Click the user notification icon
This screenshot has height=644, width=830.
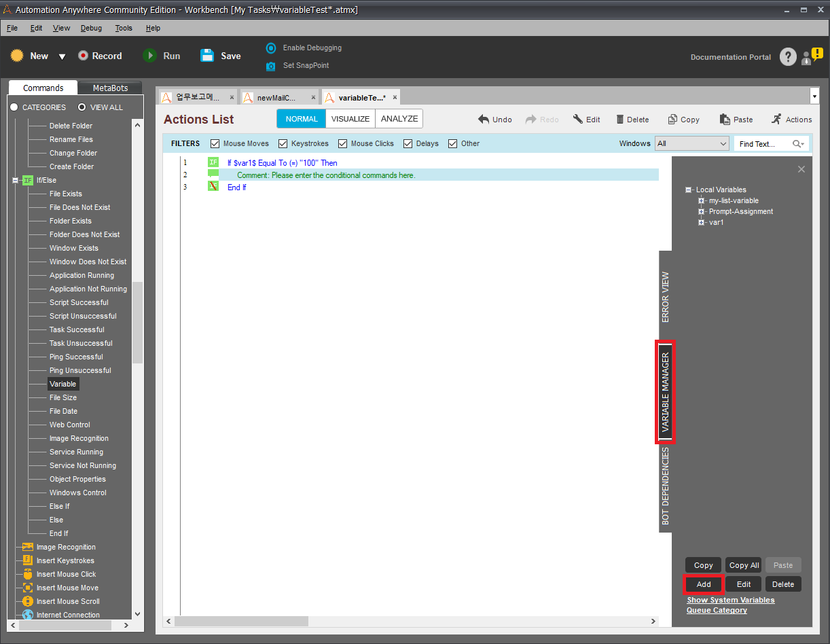[x=812, y=56]
